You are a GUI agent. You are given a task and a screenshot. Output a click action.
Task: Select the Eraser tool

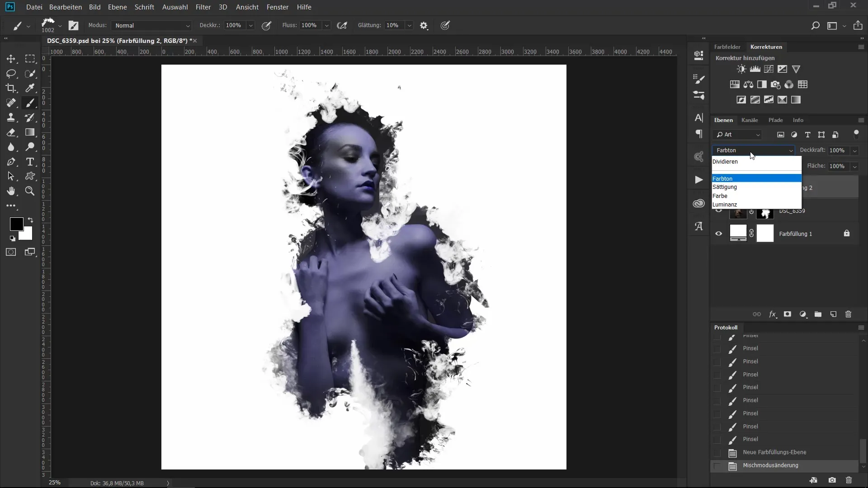(11, 132)
